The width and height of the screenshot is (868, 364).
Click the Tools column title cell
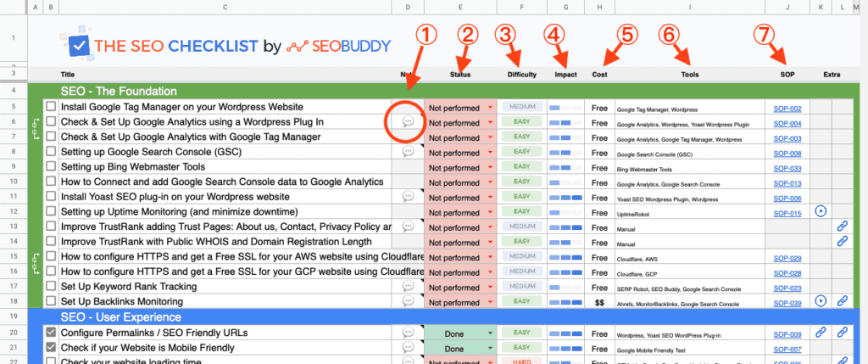pos(690,74)
